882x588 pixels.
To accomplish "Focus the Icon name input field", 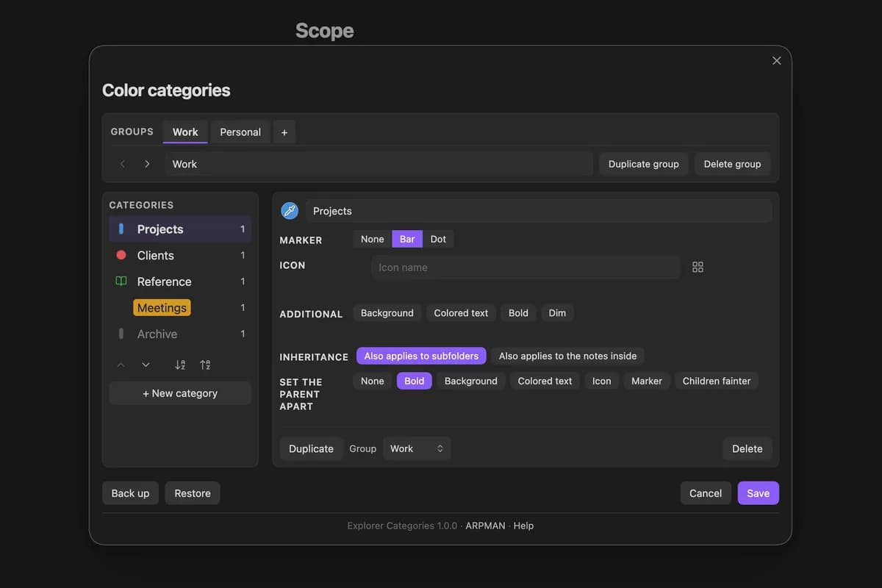I will tap(526, 268).
